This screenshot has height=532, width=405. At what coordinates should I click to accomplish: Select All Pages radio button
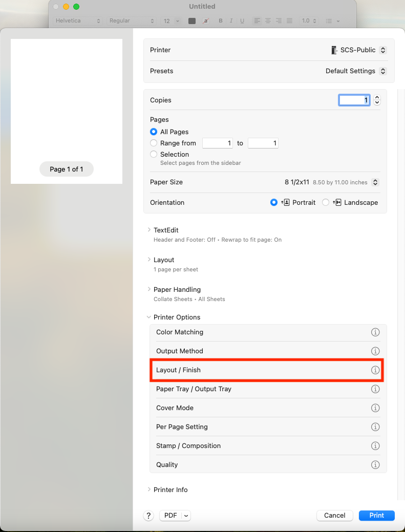point(154,132)
